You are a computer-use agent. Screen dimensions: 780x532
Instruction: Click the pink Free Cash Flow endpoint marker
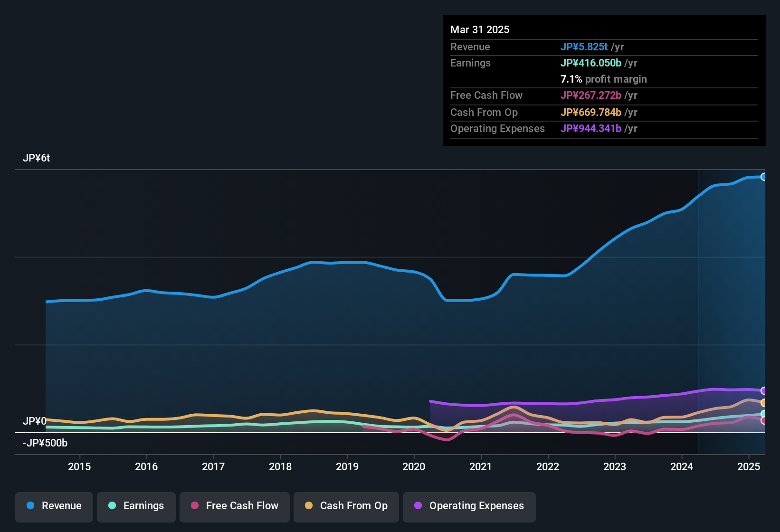click(763, 420)
